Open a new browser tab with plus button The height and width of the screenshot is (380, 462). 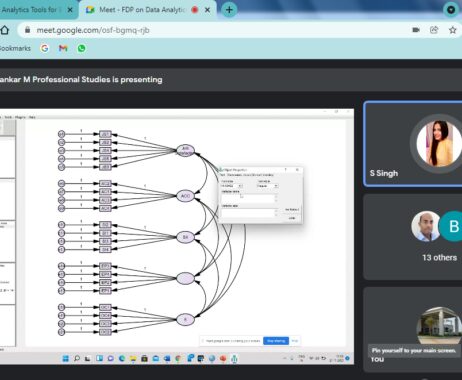pyautogui.click(x=229, y=10)
